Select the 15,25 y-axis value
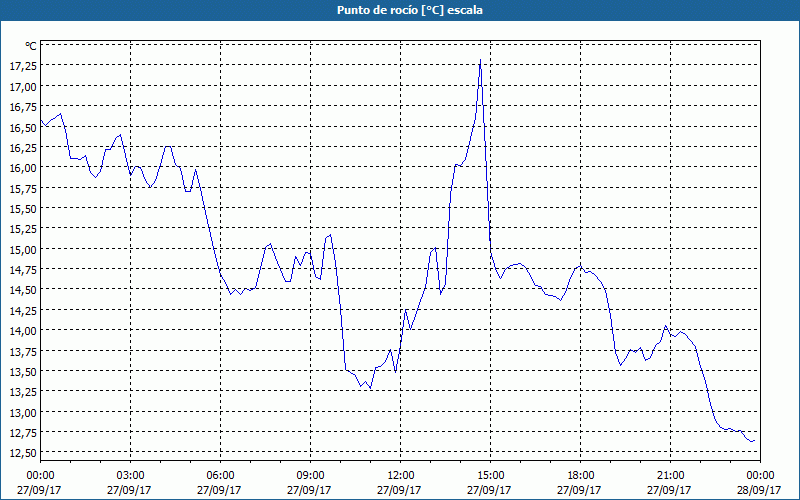Screen dimensions: 800x500 point(23,230)
